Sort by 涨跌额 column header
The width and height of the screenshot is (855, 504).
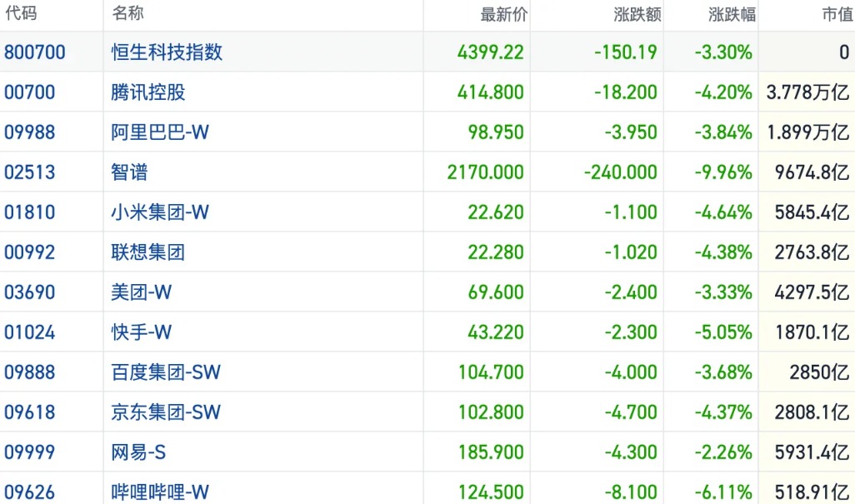pos(637,14)
